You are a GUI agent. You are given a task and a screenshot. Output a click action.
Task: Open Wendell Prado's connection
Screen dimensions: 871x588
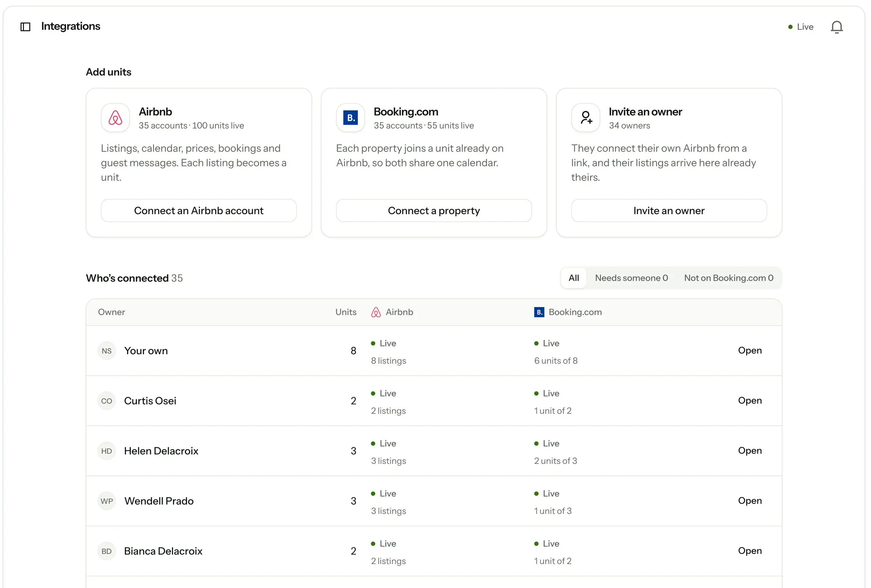click(749, 501)
